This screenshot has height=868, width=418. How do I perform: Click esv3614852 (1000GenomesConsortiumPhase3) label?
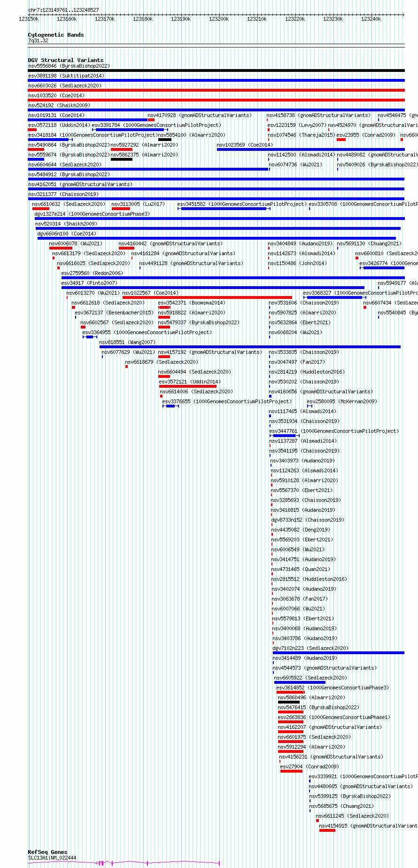(333, 688)
